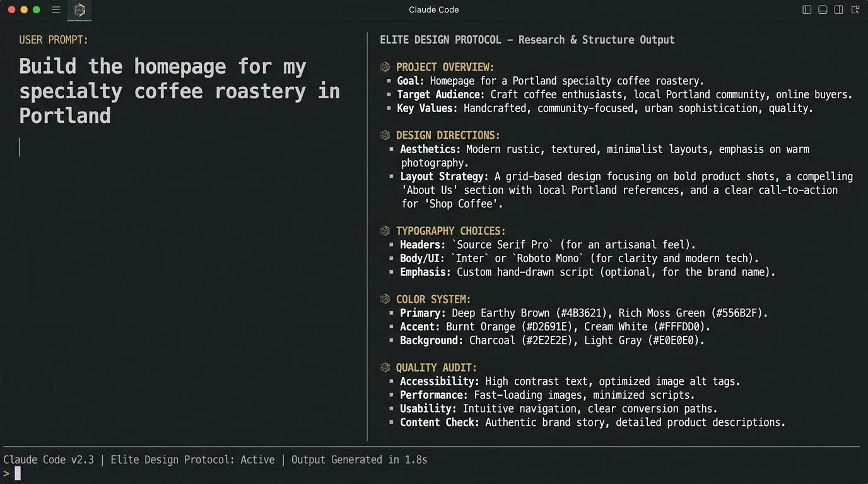Select the hexagon logo tab
This screenshot has height=484, width=868.
click(79, 9)
